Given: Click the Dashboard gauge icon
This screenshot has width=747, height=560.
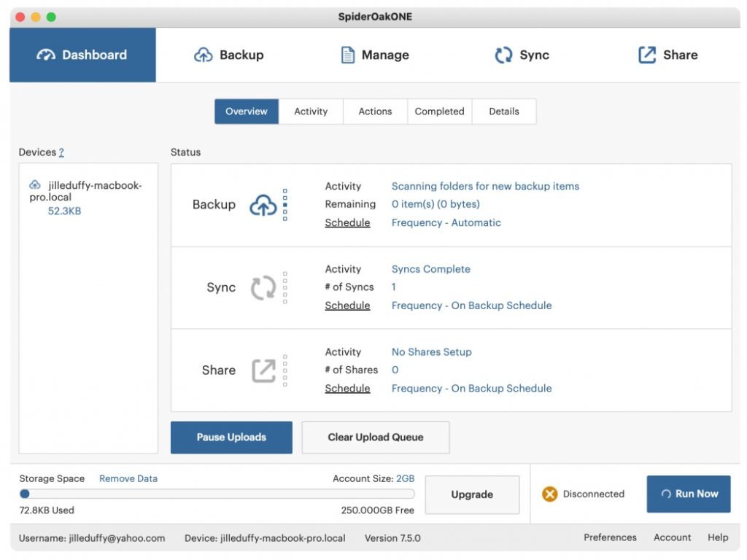Looking at the screenshot, I should point(46,55).
